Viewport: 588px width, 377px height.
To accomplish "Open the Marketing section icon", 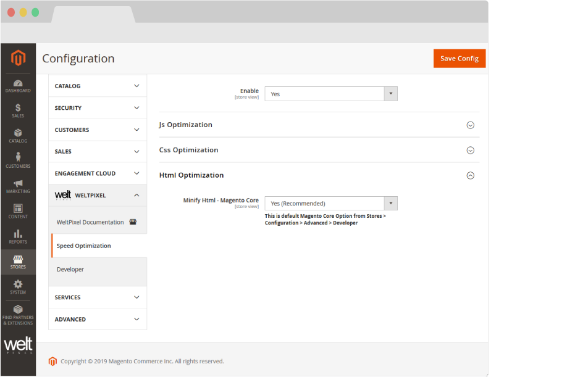I will [18, 184].
